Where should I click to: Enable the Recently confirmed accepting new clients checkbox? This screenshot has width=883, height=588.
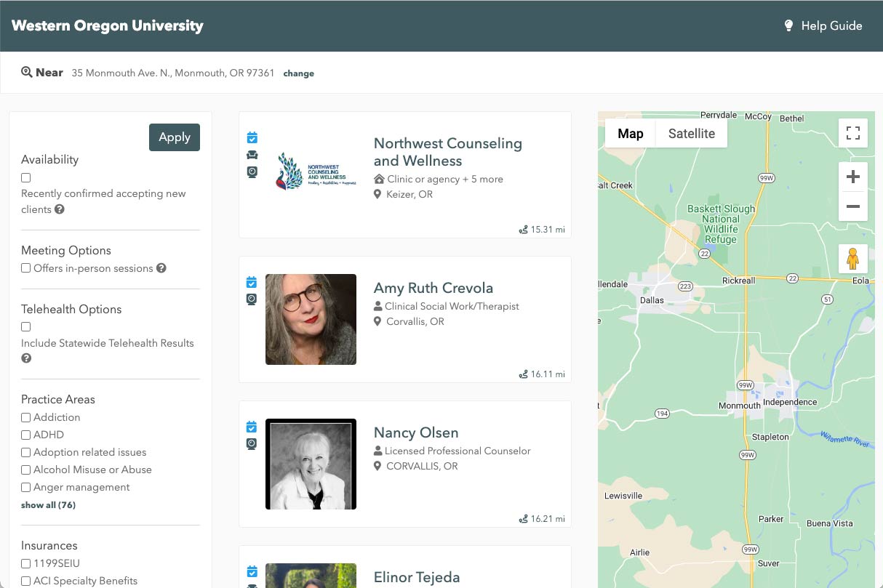(x=25, y=177)
